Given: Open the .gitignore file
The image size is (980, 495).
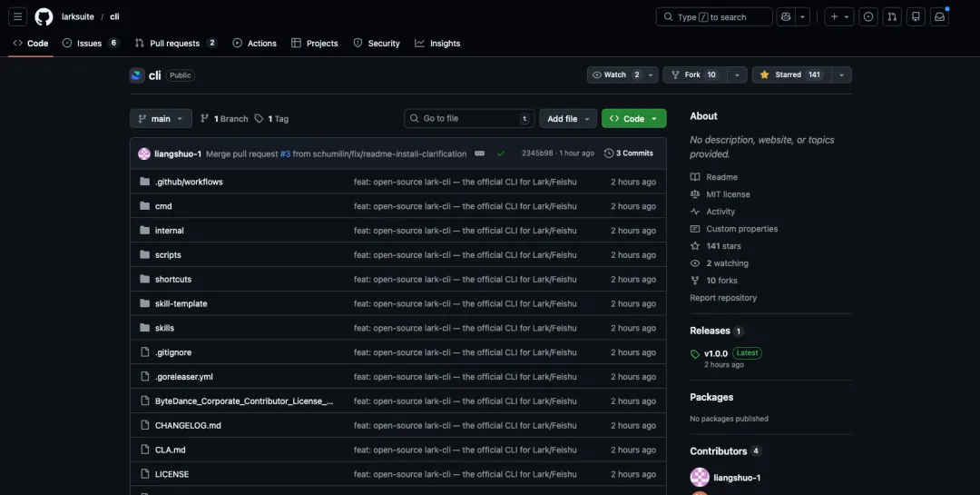Looking at the screenshot, I should [x=173, y=352].
